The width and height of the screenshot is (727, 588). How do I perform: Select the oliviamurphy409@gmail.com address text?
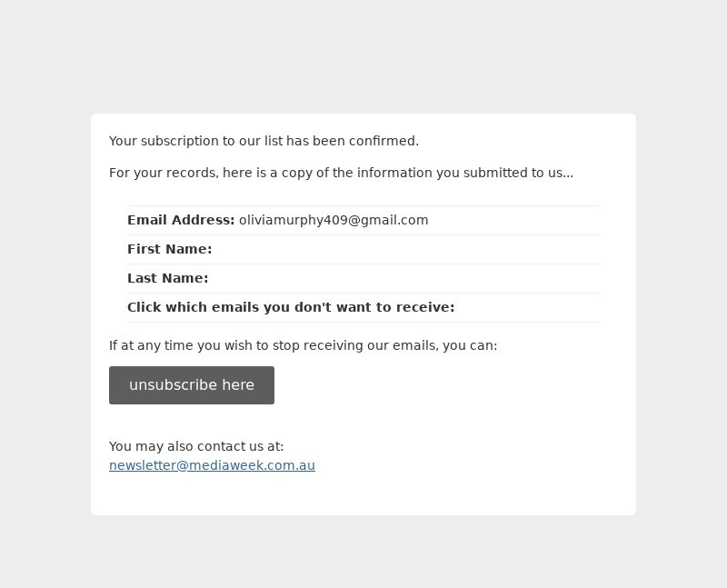click(334, 220)
